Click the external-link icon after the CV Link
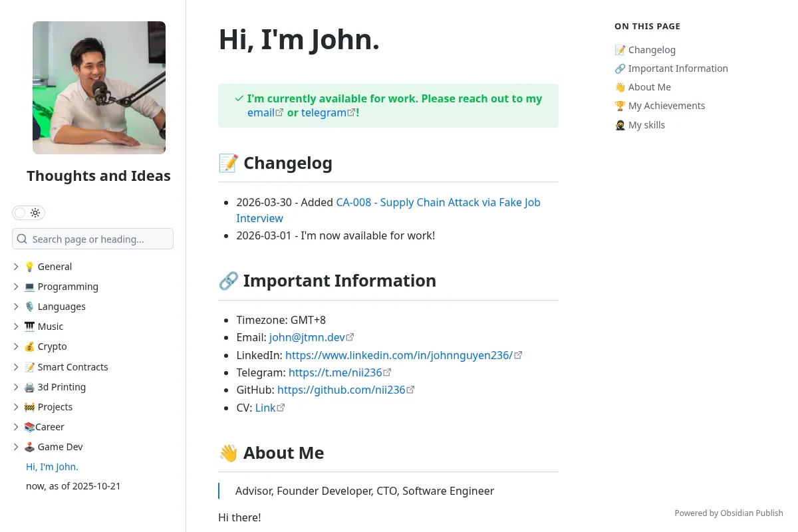The height and width of the screenshot is (532, 798). (x=281, y=408)
